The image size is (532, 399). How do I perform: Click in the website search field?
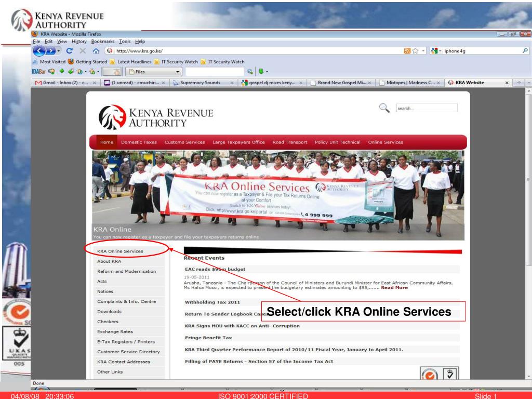427,108
